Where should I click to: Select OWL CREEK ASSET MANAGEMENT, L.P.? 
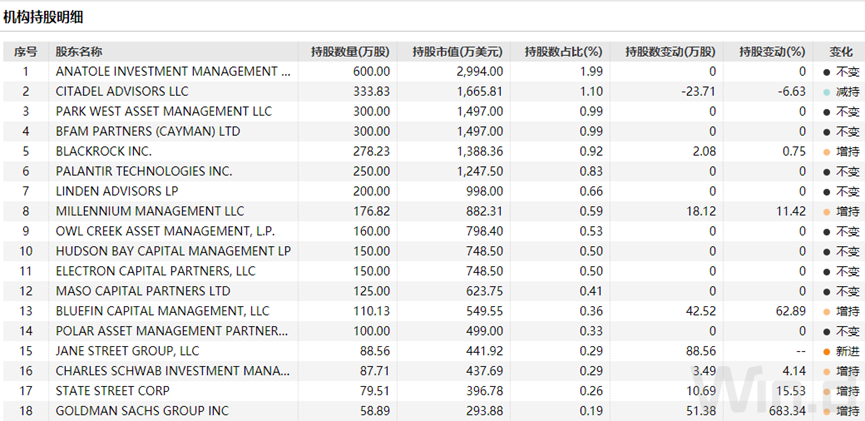tap(165, 231)
